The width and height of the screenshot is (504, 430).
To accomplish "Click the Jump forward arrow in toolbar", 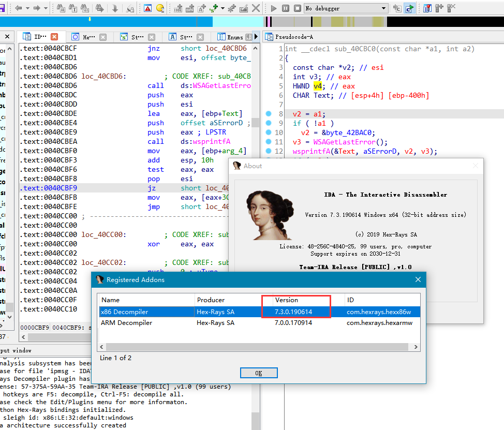I will coord(37,8).
